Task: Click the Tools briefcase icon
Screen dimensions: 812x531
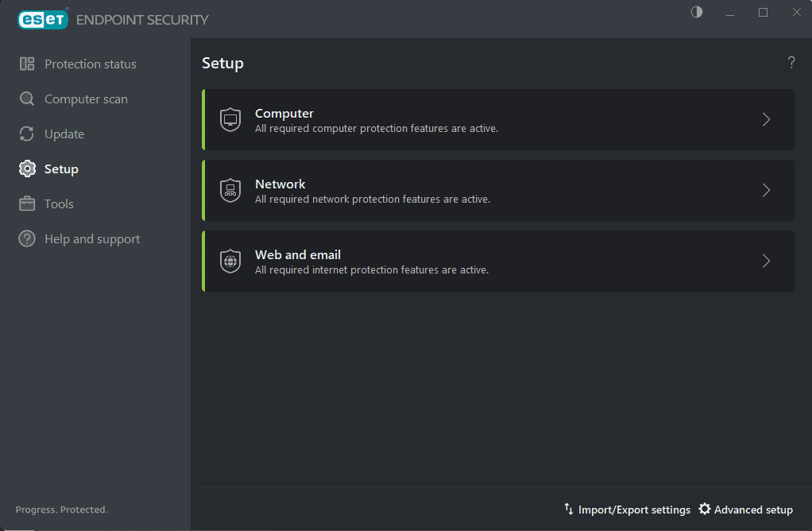Action: click(x=27, y=203)
